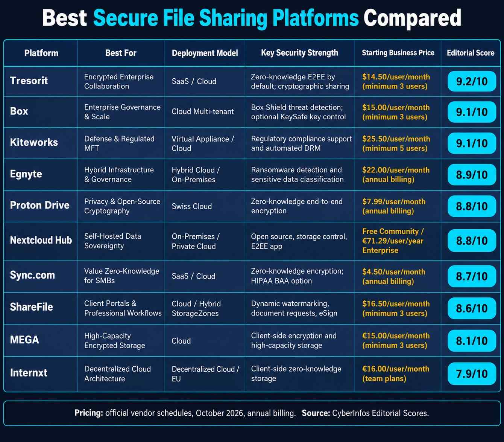Screen dimensions: 504x442
Task: Select the "Egnyte" platform name
Action: (26, 174)
